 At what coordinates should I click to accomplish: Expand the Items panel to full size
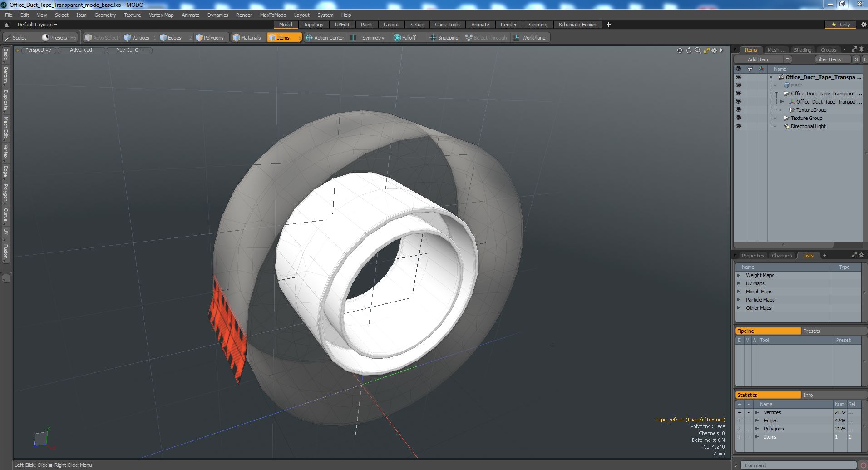pyautogui.click(x=854, y=49)
